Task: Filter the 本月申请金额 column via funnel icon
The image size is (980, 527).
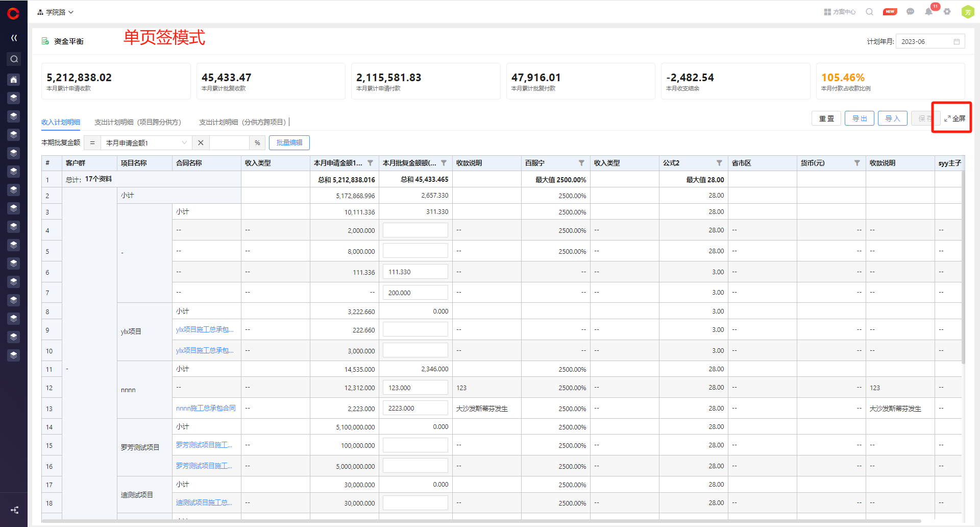Action: click(x=370, y=163)
